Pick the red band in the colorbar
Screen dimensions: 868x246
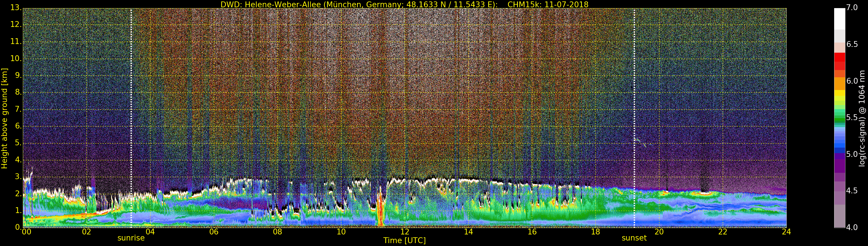click(839, 61)
